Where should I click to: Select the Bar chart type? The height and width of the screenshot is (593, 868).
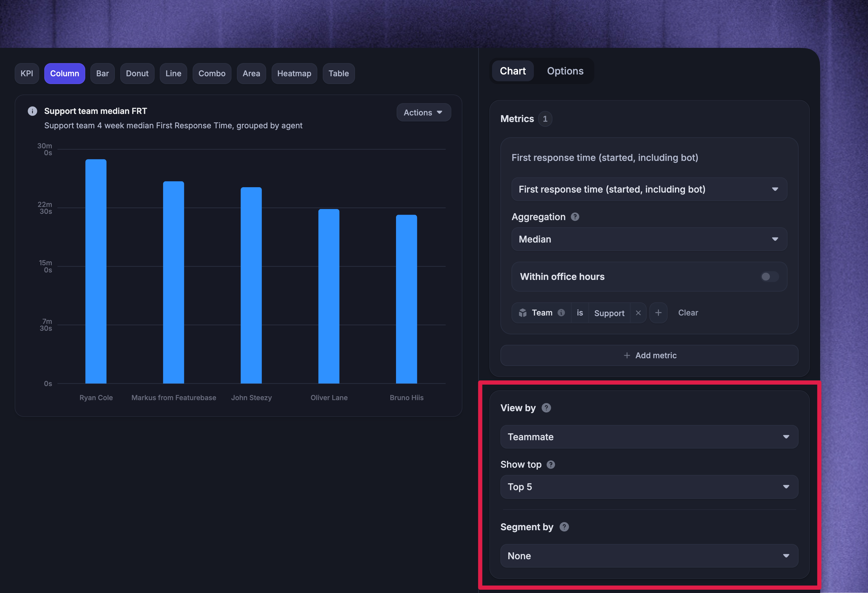(x=102, y=74)
